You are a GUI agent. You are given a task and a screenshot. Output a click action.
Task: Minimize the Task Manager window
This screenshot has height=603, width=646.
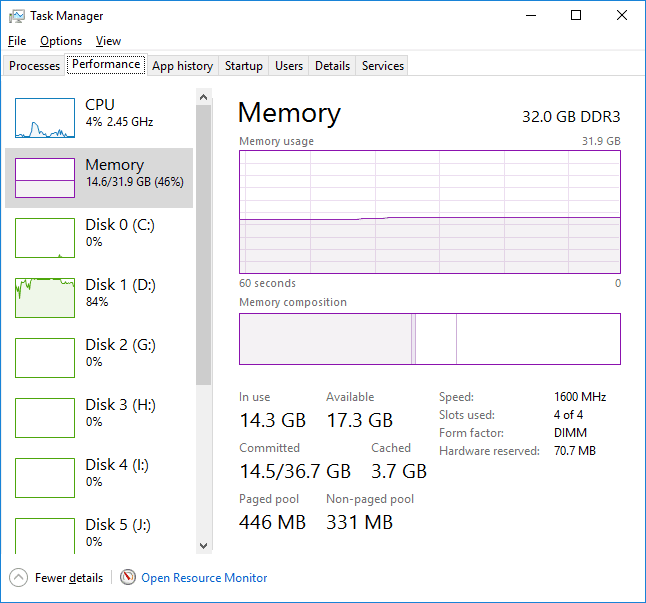tap(531, 16)
